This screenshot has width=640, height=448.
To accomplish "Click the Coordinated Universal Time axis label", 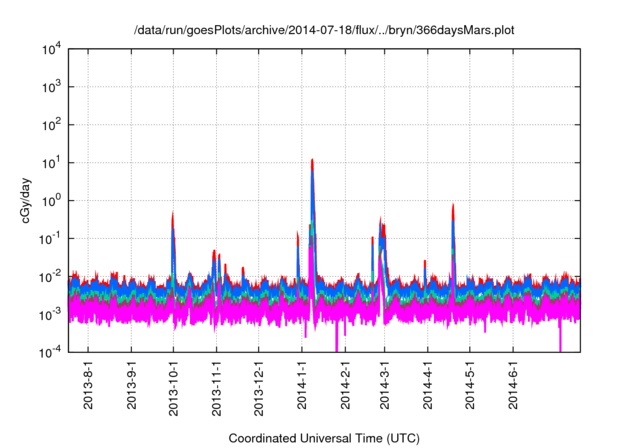I will [324, 438].
